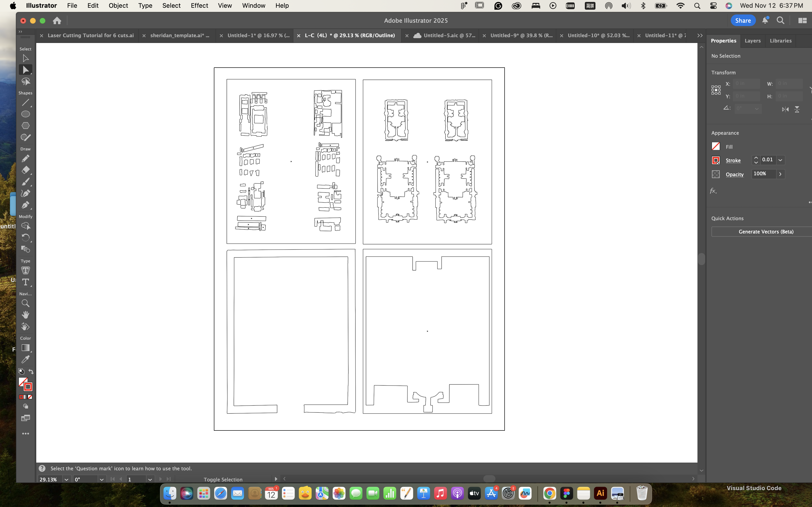Select the Hand tool
Viewport: 812px width, 507px height.
click(x=26, y=315)
